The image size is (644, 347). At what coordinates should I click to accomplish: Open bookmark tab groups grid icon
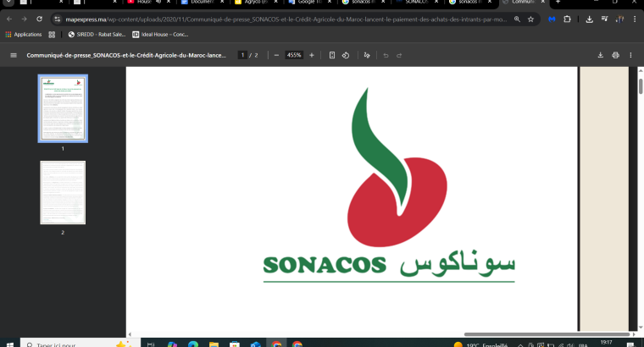52,35
